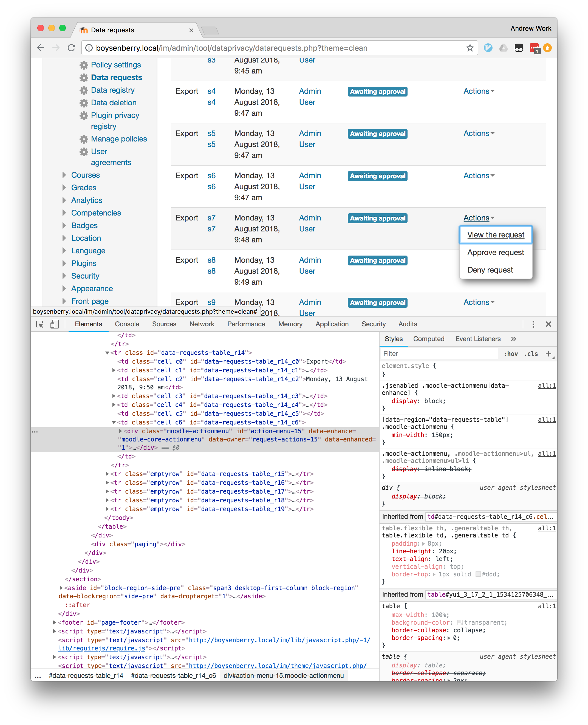Open the User agreements link
The width and height of the screenshot is (588, 725).
coord(111,157)
